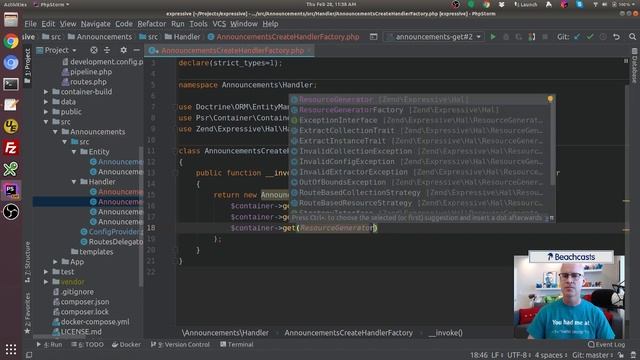Click PhpStorm icon in the dock
Screen dimensions: 640x360
[x=11, y=190]
